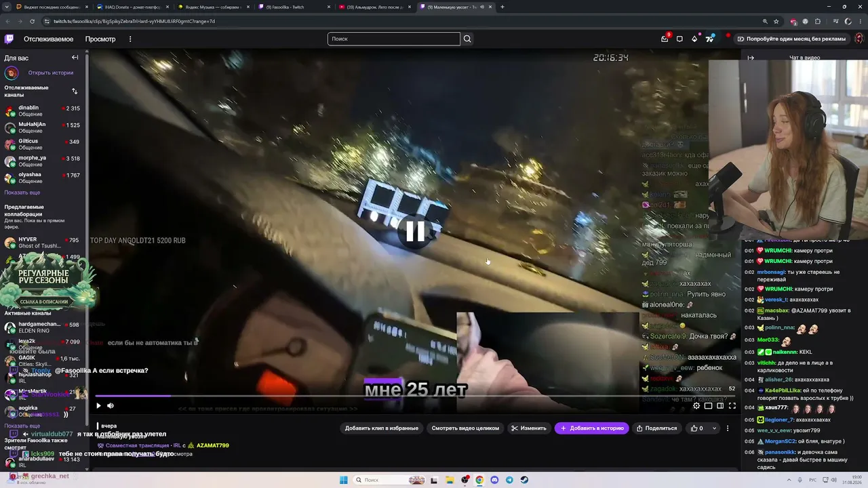Toggle theatre mode in the player
Viewport: 868px width, 488px height.
click(720, 406)
